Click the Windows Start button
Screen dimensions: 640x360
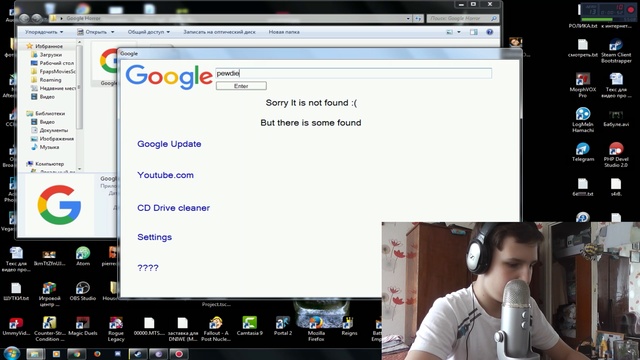pos(11,353)
